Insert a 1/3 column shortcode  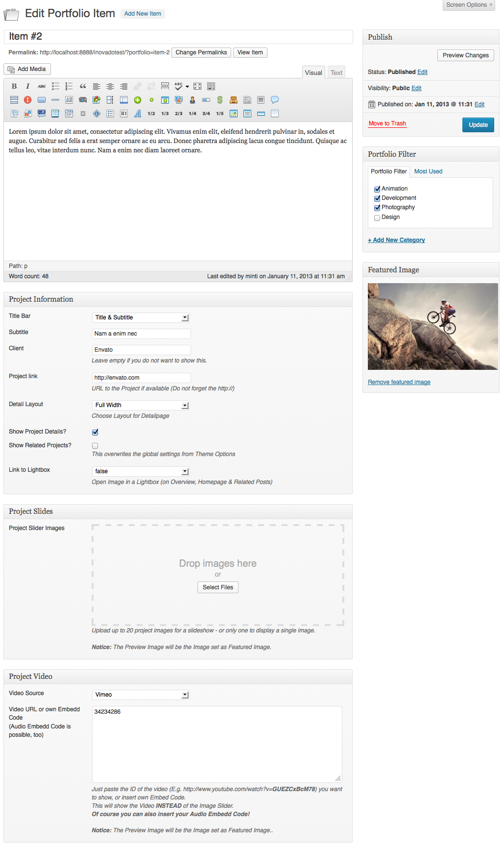pos(165,114)
